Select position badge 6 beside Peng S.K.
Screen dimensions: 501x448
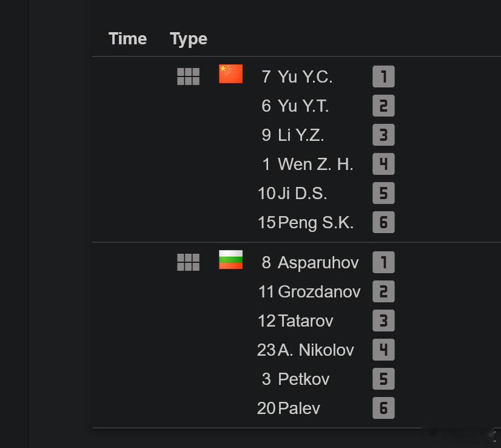383,222
